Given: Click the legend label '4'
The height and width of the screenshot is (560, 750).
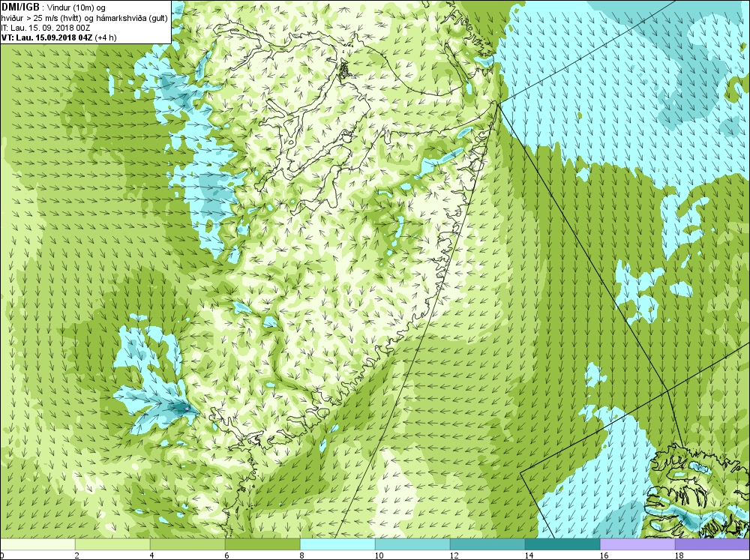Looking at the screenshot, I should coord(152,556).
